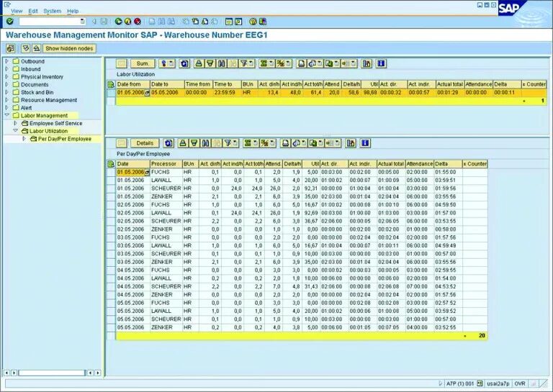Click in the command input field
This screenshot has height=392, width=553.
point(50,22)
